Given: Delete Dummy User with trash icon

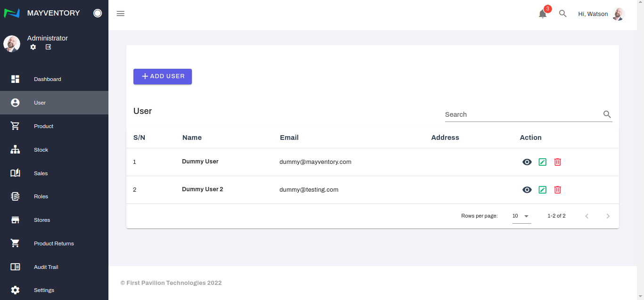Looking at the screenshot, I should 557,162.
